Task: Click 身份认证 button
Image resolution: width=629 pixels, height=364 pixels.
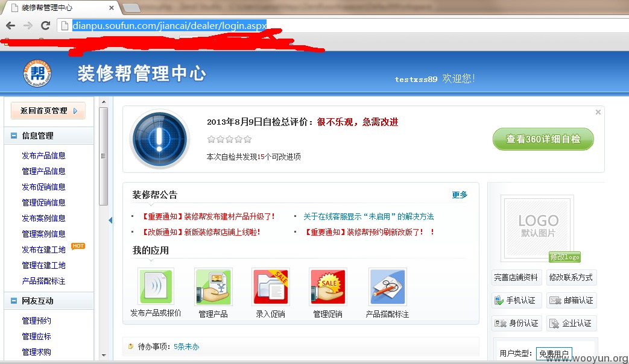Action: [x=516, y=323]
